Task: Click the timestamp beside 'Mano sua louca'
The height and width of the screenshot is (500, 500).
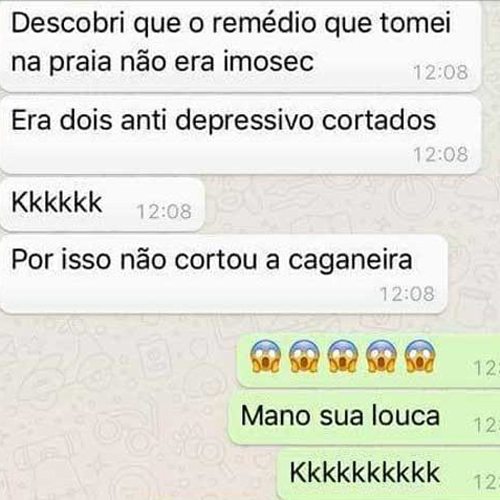Action: pos(487,425)
